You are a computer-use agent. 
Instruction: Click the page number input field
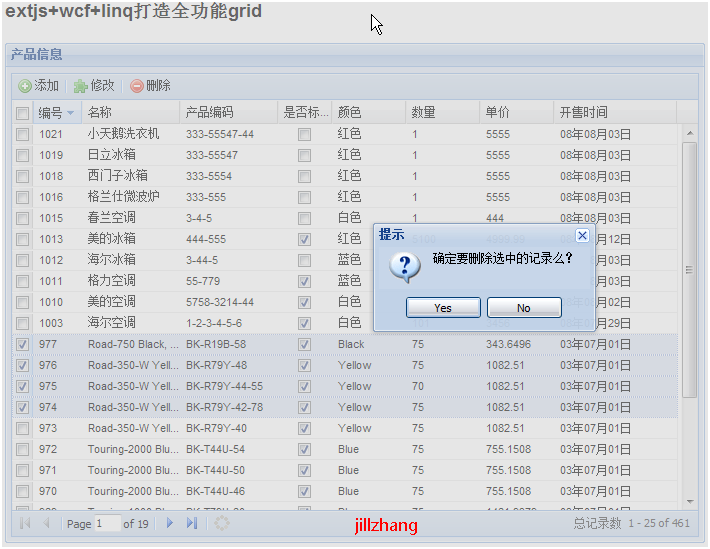click(x=106, y=524)
